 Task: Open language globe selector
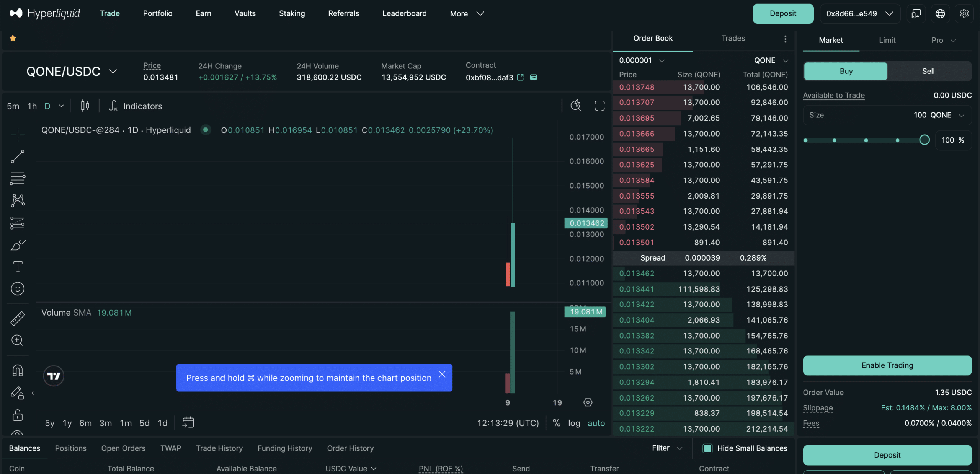tap(940, 14)
